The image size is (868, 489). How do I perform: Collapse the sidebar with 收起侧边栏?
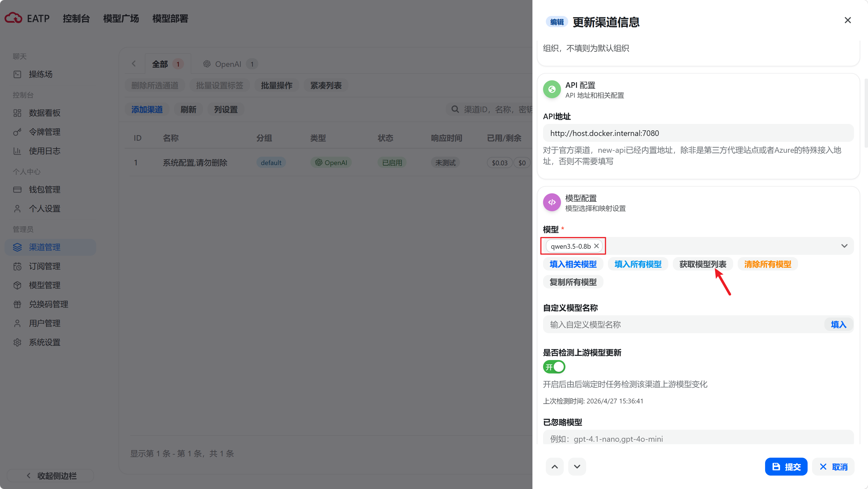[51, 476]
